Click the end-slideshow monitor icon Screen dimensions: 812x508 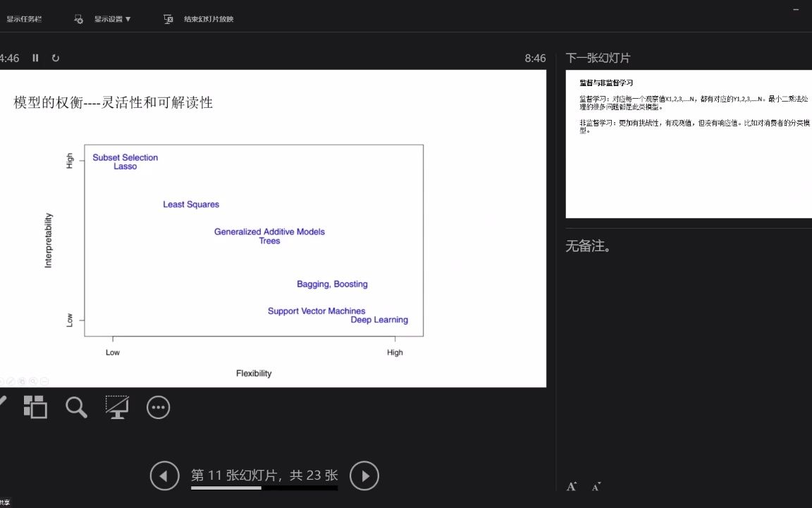tap(168, 19)
